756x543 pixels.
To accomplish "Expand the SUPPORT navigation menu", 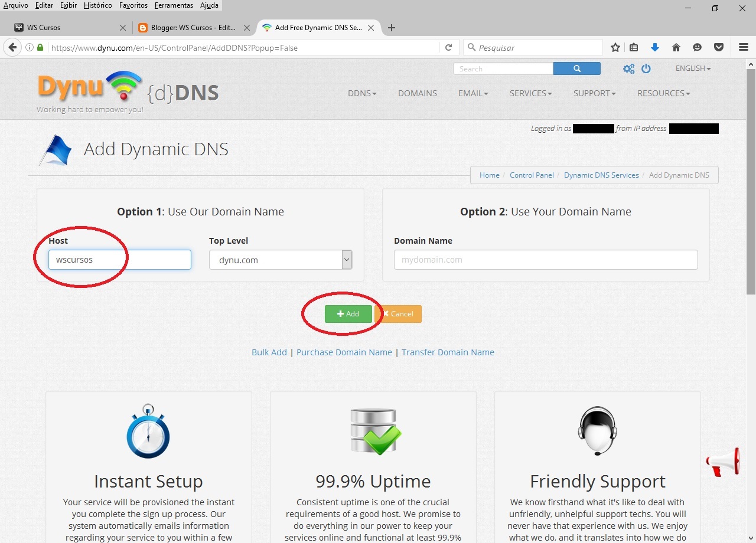I will pos(594,93).
